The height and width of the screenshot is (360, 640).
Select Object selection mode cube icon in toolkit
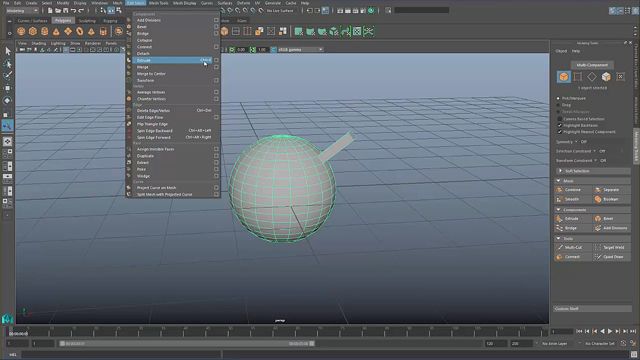point(564,77)
